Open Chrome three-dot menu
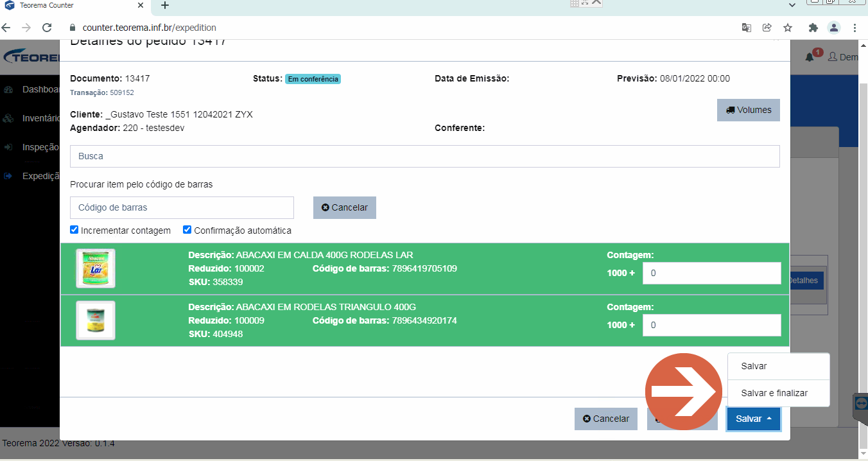 pos(855,28)
